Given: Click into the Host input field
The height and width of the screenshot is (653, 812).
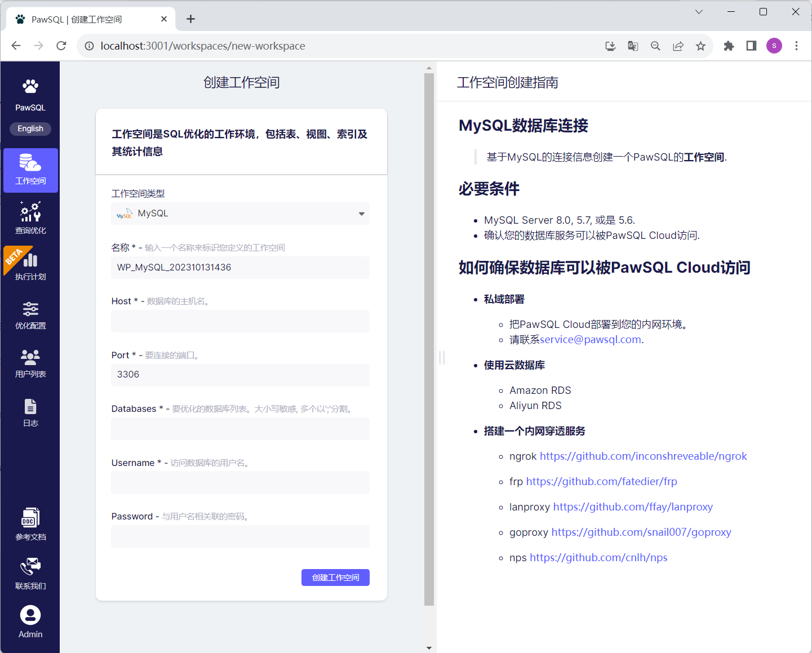Looking at the screenshot, I should coord(240,321).
